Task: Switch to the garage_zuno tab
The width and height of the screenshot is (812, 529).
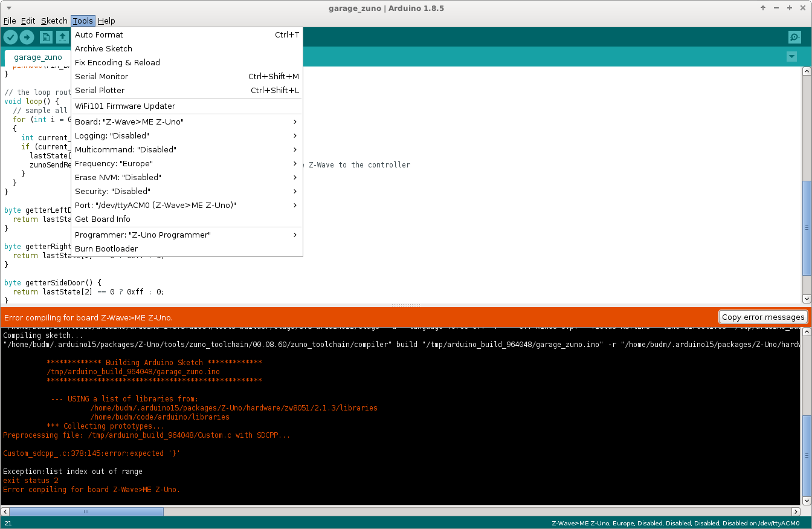Action: [37, 57]
